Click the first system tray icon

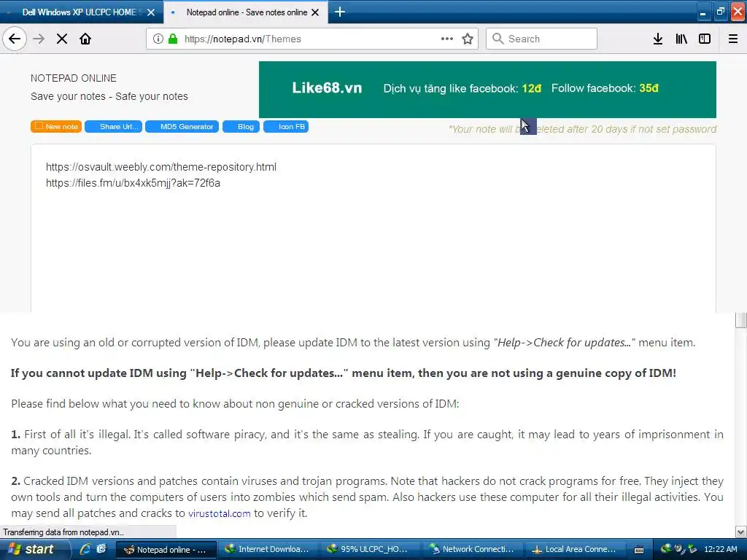pyautogui.click(x=665, y=549)
